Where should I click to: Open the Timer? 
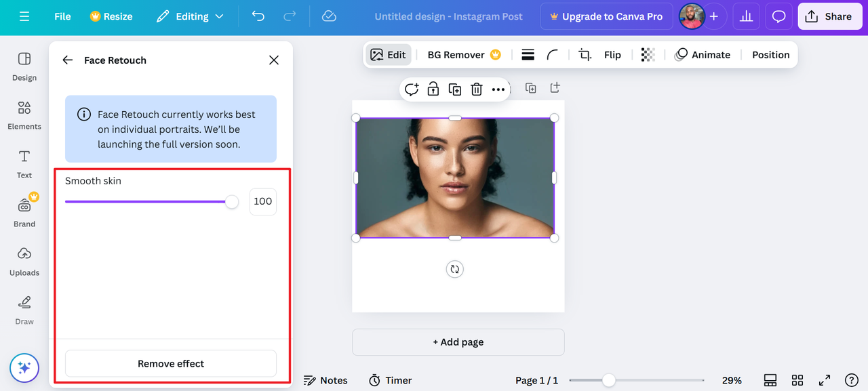(x=390, y=380)
